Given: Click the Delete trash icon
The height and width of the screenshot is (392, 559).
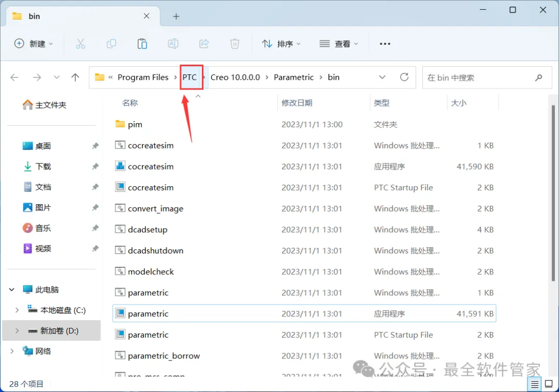Looking at the screenshot, I should click(234, 44).
